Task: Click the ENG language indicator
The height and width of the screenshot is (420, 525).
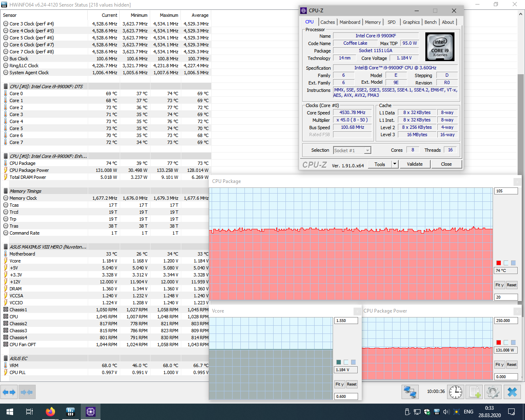Action: (x=468, y=412)
